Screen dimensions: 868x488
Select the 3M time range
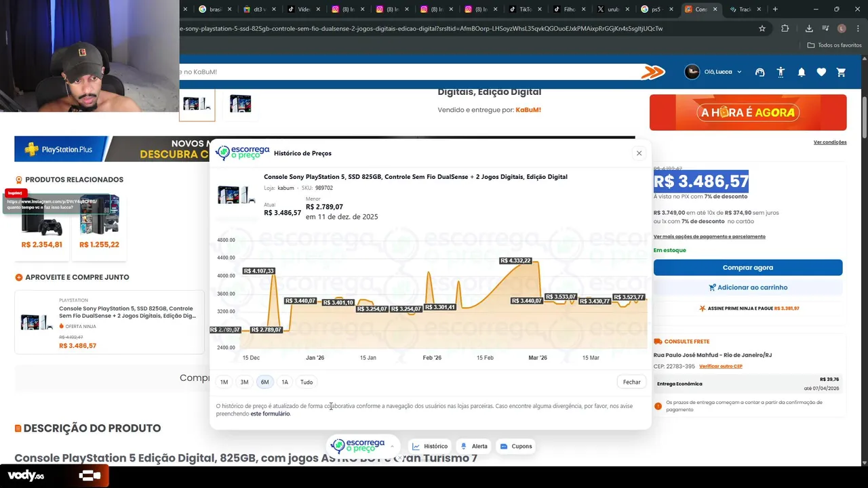coord(244,382)
